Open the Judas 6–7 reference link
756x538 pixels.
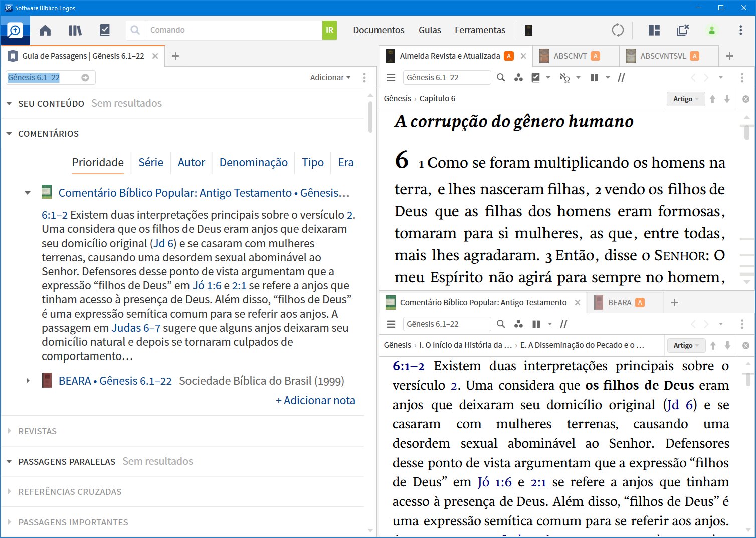click(136, 328)
